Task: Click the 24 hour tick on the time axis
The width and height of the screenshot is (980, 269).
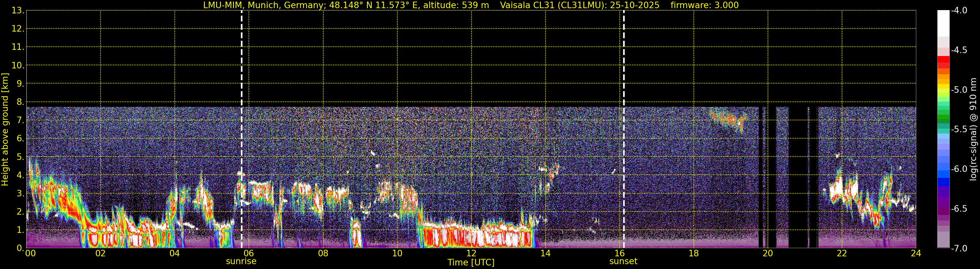Action: (916, 254)
